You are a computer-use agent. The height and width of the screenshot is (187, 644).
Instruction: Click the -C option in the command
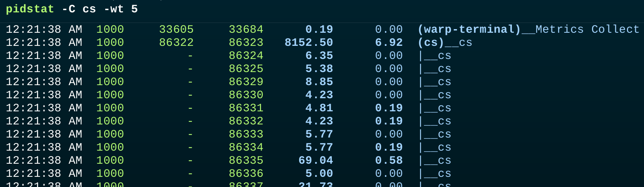(69, 9)
